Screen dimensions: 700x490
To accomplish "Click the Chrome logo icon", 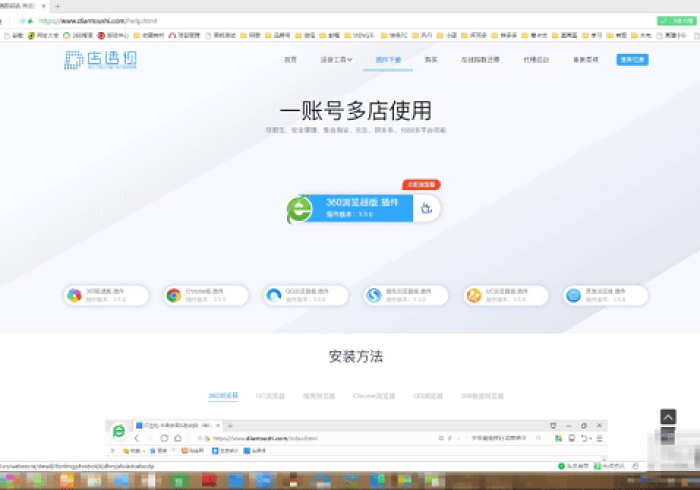I will 174,295.
